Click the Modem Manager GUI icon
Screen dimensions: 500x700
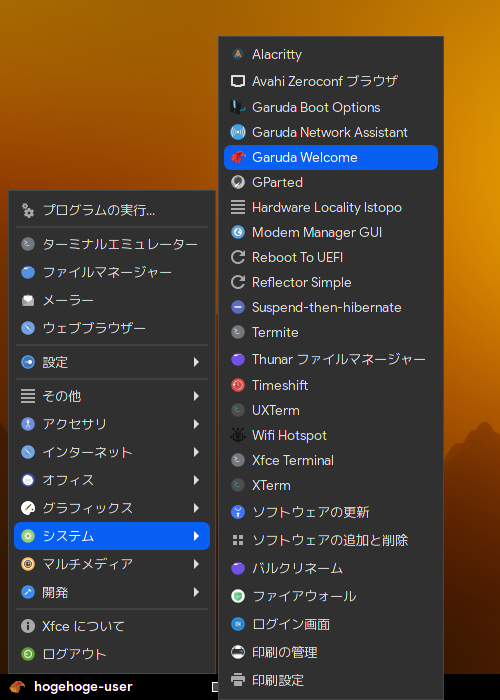[x=238, y=232]
